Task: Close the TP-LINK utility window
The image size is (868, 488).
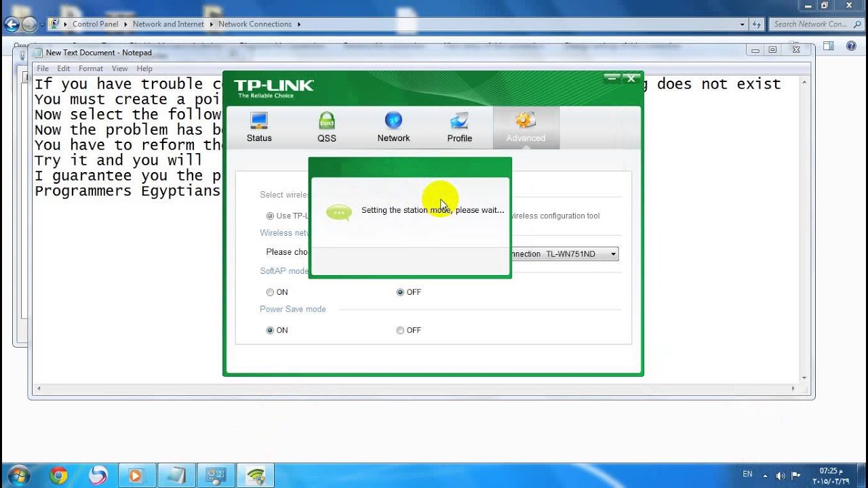Action: pos(631,79)
